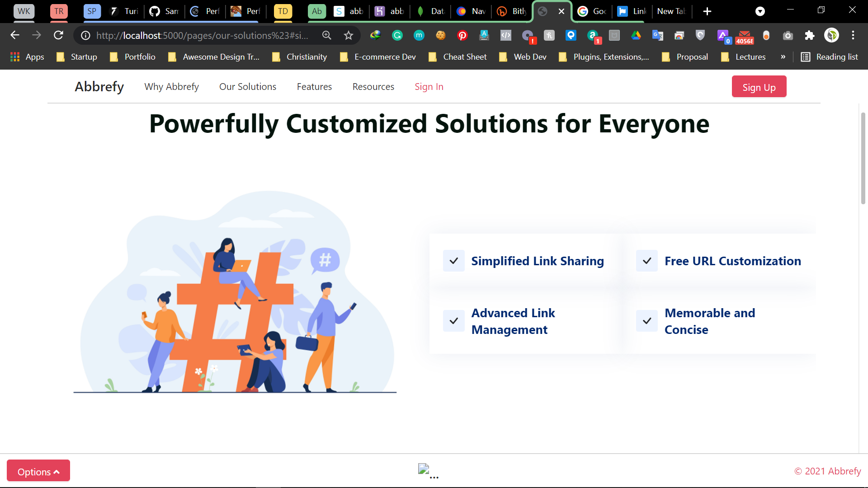Image resolution: width=868 pixels, height=488 pixels.
Task: Click the Sign In link
Action: [x=429, y=86]
